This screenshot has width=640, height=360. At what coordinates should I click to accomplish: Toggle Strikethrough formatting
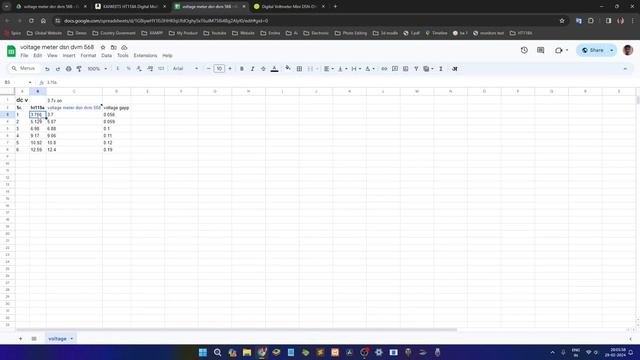(263, 69)
